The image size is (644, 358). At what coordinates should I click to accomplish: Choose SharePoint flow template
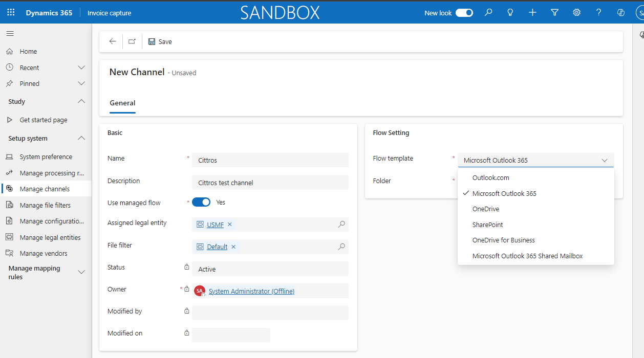pos(536,225)
